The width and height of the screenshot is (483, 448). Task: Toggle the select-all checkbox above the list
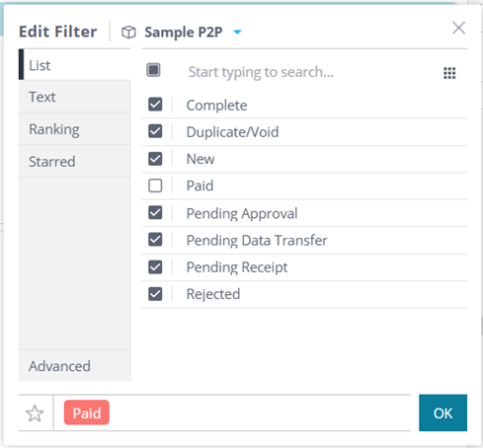coord(153,70)
